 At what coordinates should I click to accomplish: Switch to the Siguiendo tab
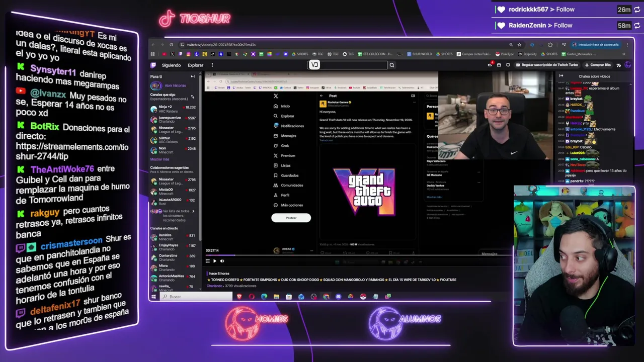(x=171, y=65)
